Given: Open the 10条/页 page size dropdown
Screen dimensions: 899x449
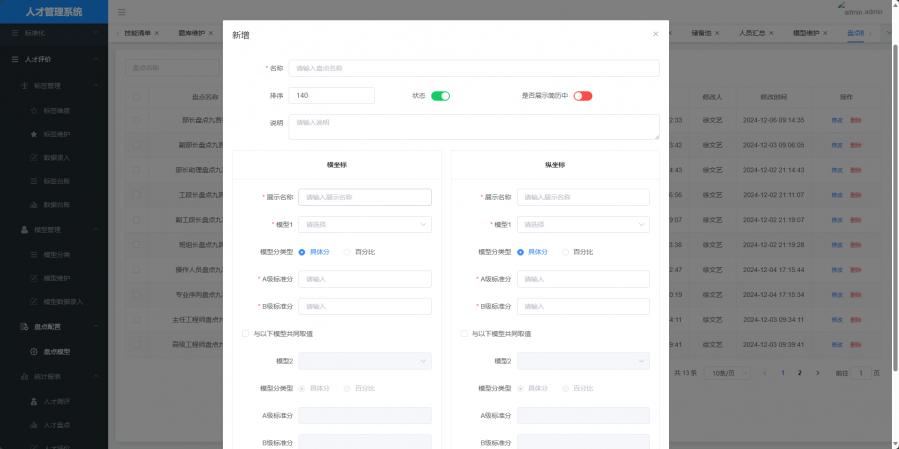Looking at the screenshot, I should pyautogui.click(x=727, y=373).
